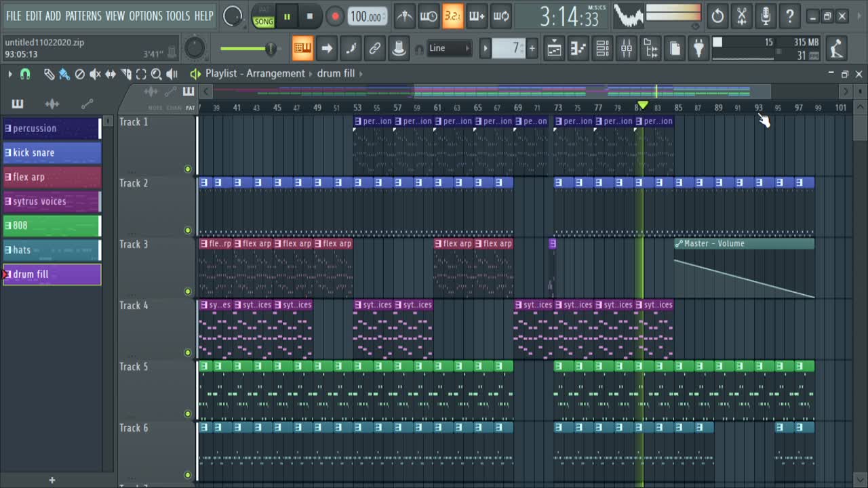This screenshot has width=868, height=488.
Task: Click the kick drum pedal icon
Action: [x=837, y=48]
